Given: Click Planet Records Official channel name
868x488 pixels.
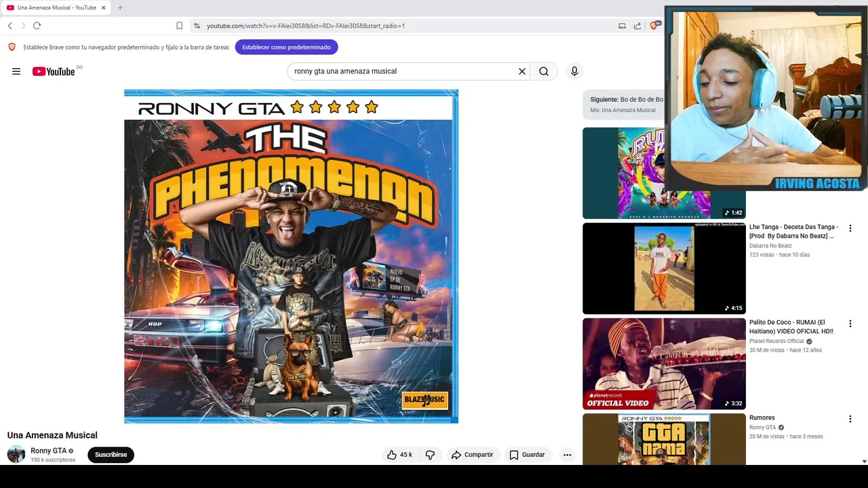Looking at the screenshot, I should pos(776,341).
